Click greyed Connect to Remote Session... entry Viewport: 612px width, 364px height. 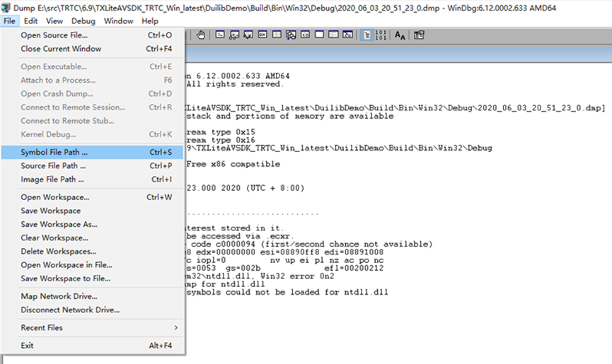pyautogui.click(x=93, y=107)
